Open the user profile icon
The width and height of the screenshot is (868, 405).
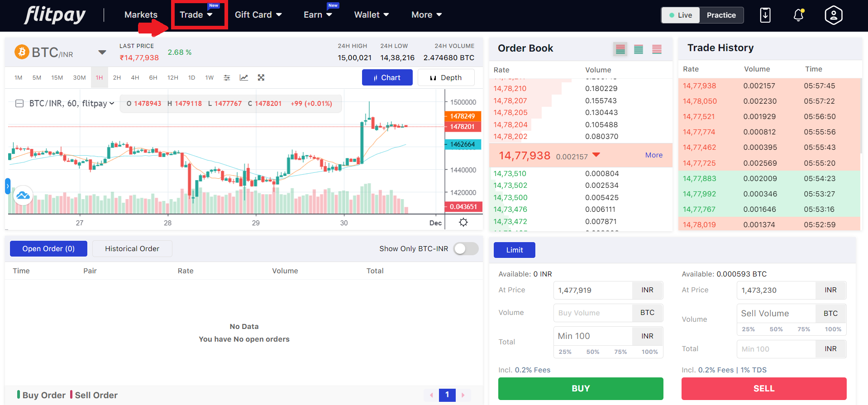833,15
